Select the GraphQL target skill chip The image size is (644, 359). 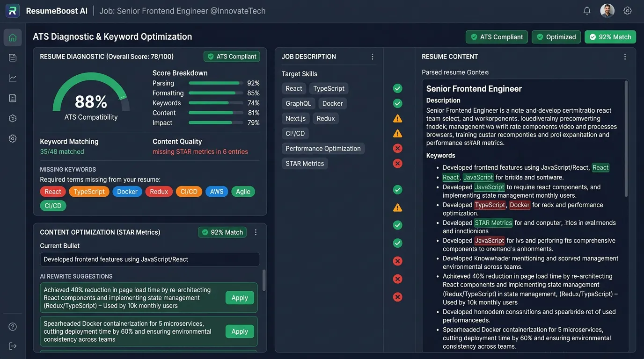point(299,103)
